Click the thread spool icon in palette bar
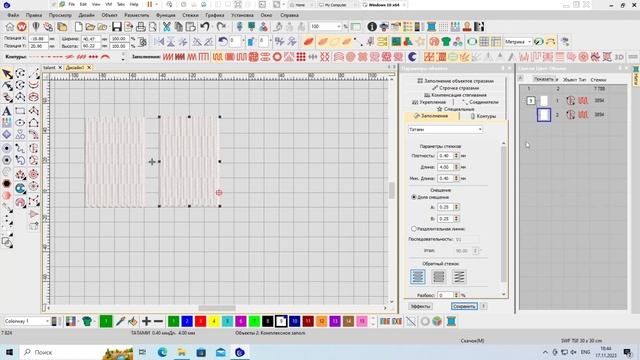The height and width of the screenshot is (360, 640). [x=451, y=322]
